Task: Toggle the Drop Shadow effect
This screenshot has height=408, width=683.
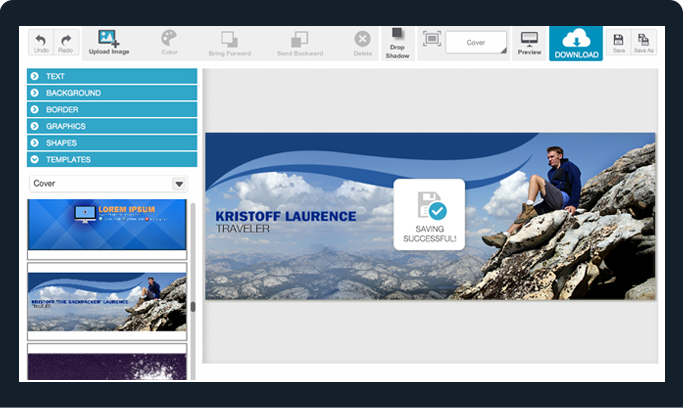Action: click(398, 40)
